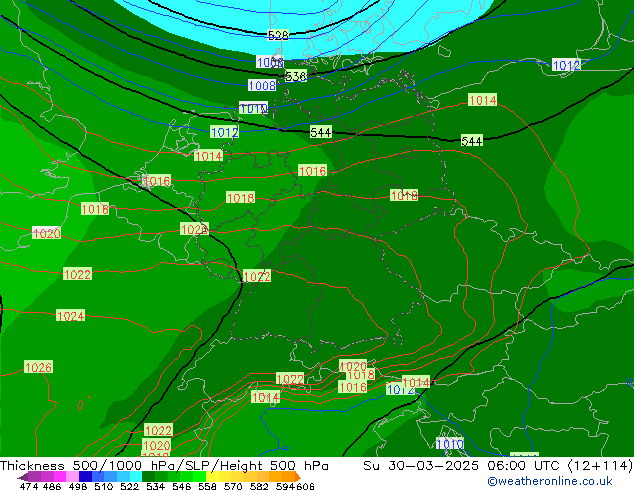Click the 510 legend value

104,486
